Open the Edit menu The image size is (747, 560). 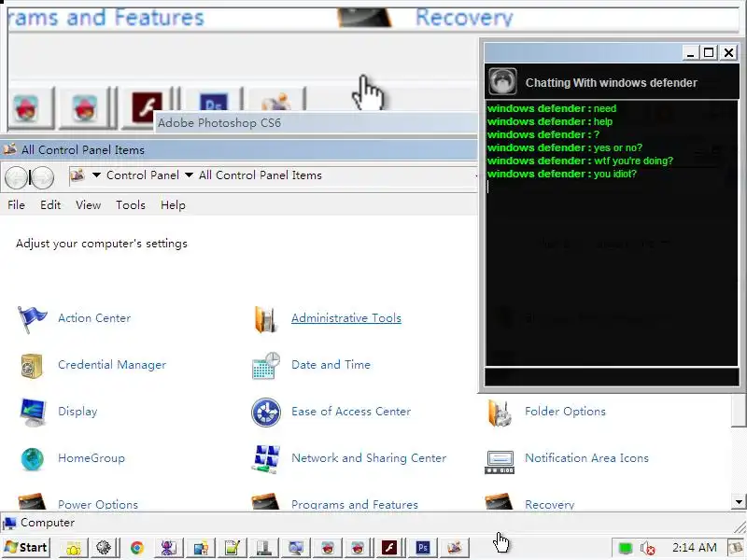pyautogui.click(x=50, y=205)
